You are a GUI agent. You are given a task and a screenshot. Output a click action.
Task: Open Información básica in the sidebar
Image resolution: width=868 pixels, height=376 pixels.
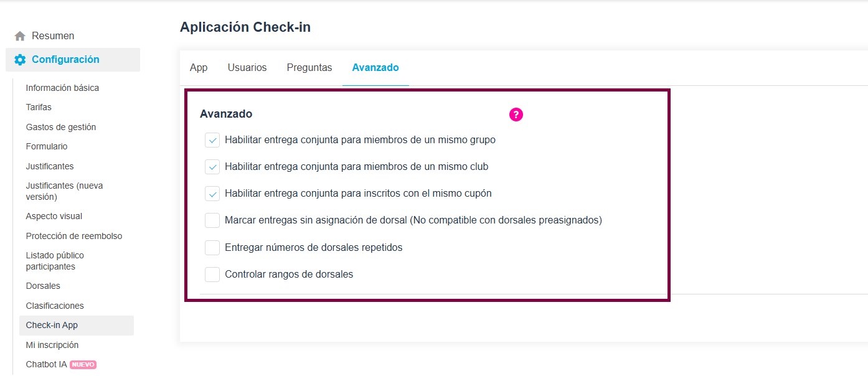[x=62, y=88]
